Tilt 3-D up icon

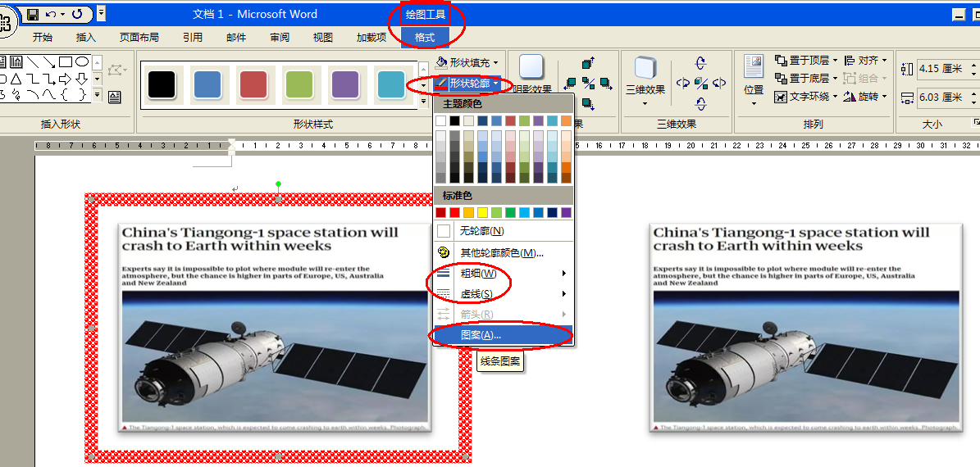point(700,63)
